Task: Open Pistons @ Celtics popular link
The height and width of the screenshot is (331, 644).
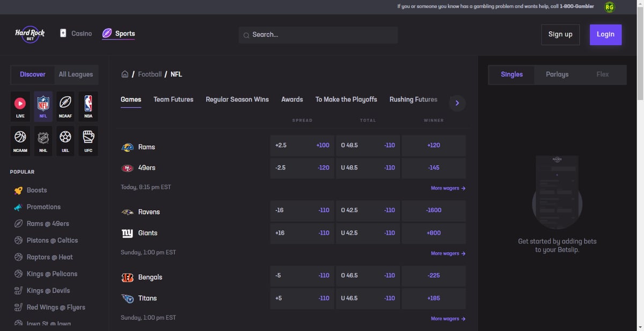Action: click(x=52, y=240)
